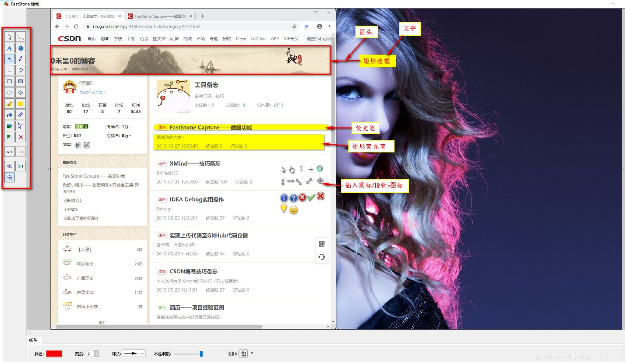Click the 产品理论 category row
Screen dimensions: 625x364
102,278
